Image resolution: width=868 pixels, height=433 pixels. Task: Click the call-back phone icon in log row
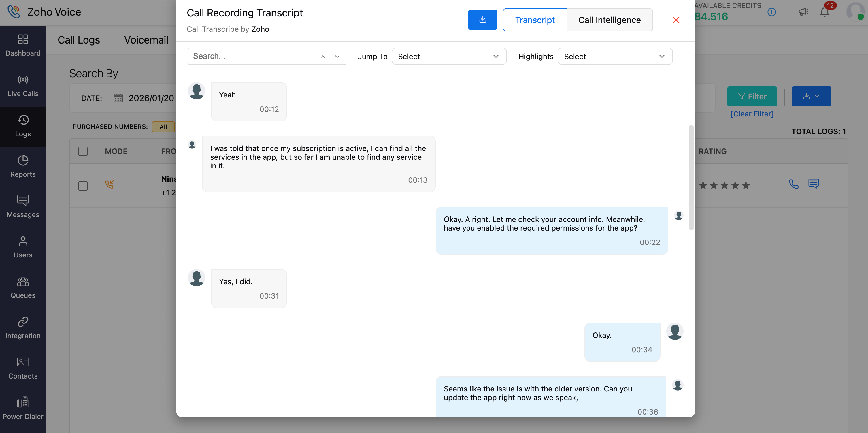click(794, 184)
